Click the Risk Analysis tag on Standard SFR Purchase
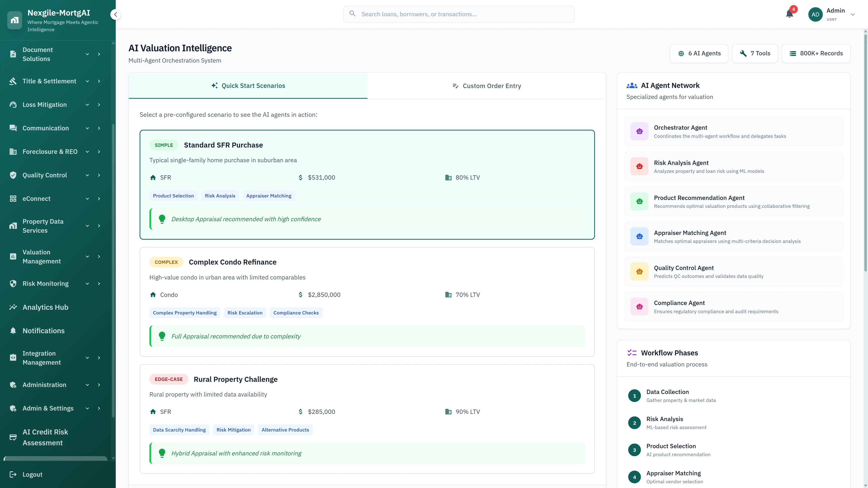 pyautogui.click(x=220, y=196)
